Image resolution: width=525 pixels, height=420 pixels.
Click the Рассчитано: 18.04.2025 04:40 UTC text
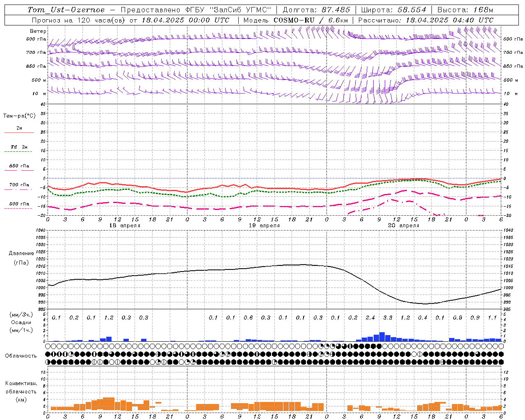[x=426, y=20]
